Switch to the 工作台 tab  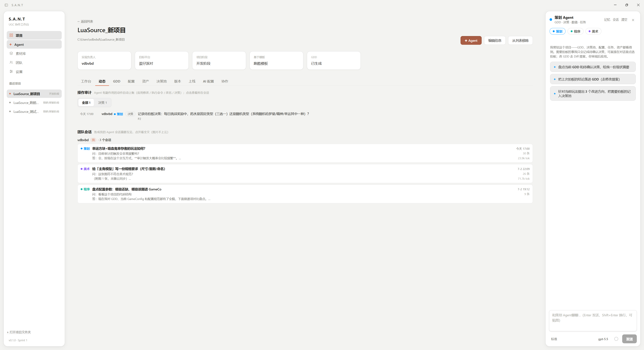tap(86, 81)
